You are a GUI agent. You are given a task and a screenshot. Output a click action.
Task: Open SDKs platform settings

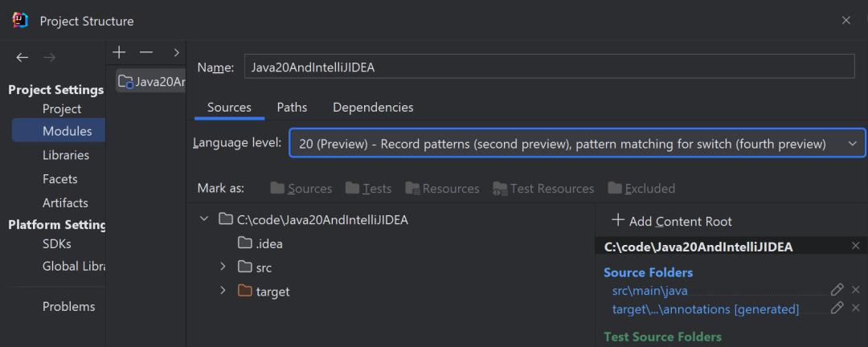coord(57,244)
